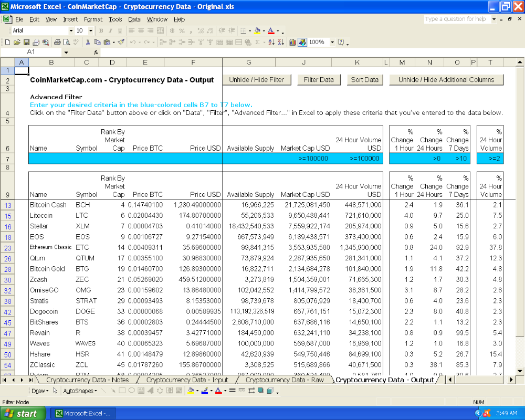Click the Filter Data button
525x420 pixels.
(x=319, y=80)
